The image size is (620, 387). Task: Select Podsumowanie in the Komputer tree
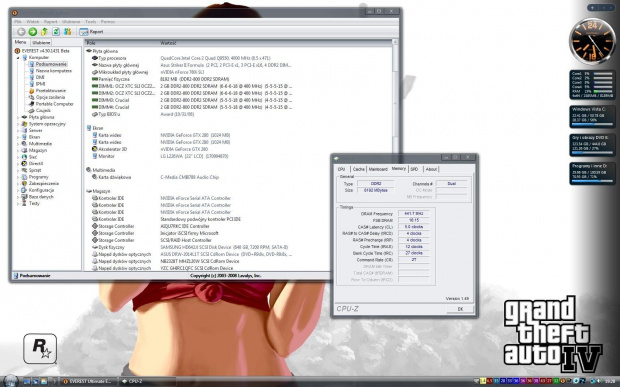tap(51, 64)
